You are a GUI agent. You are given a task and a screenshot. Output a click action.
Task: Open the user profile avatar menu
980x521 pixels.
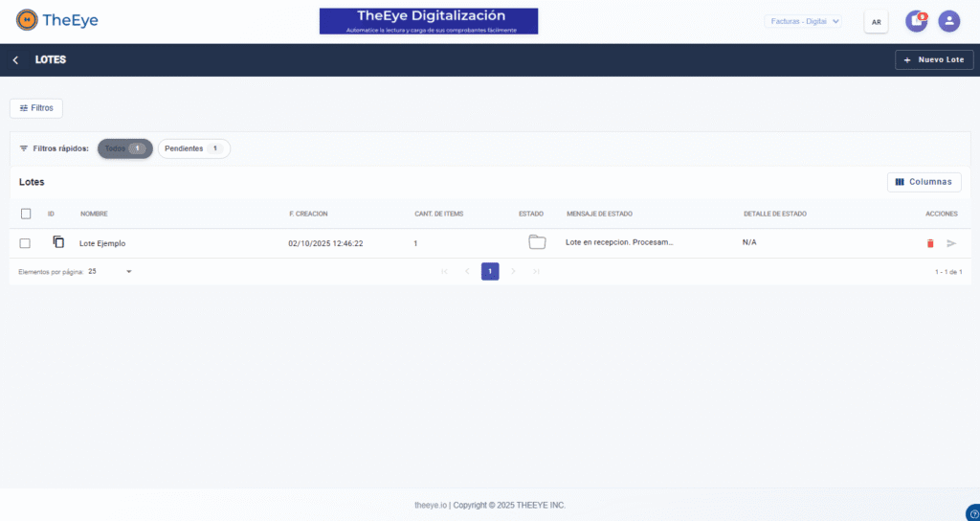pos(948,21)
